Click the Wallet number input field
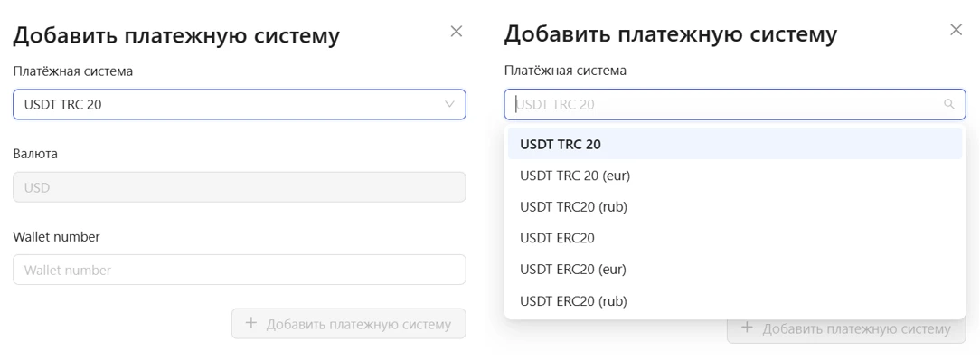The width and height of the screenshot is (980, 361). [240, 270]
